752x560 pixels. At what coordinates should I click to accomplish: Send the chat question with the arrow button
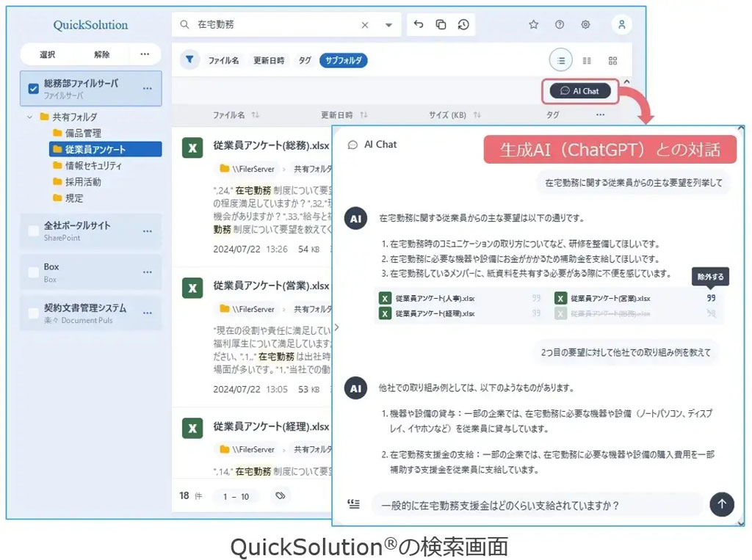pos(722,504)
